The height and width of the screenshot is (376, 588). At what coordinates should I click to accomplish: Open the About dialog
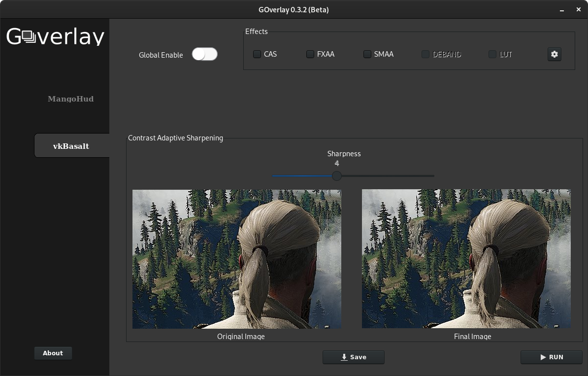click(53, 353)
